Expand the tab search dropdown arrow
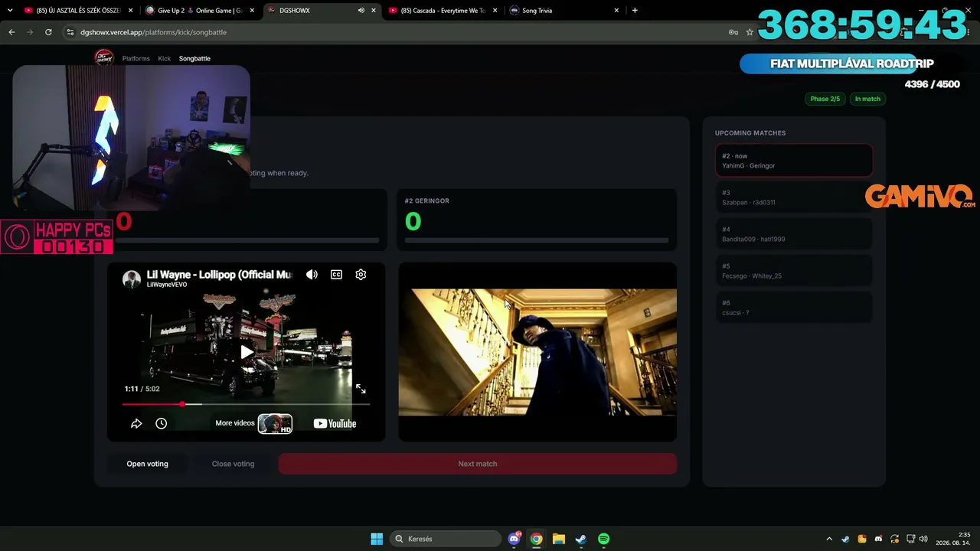Viewport: 980px width, 551px height. [10, 11]
